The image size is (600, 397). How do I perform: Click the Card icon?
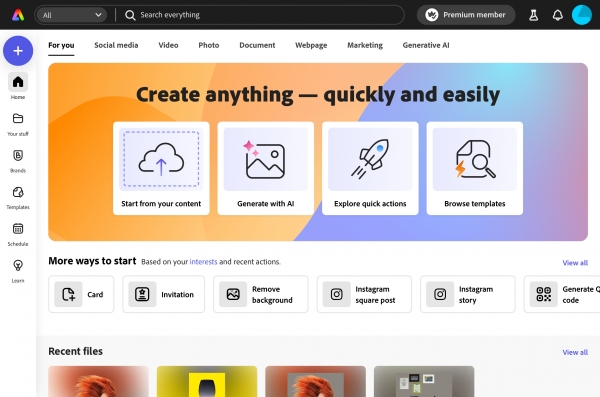point(68,294)
